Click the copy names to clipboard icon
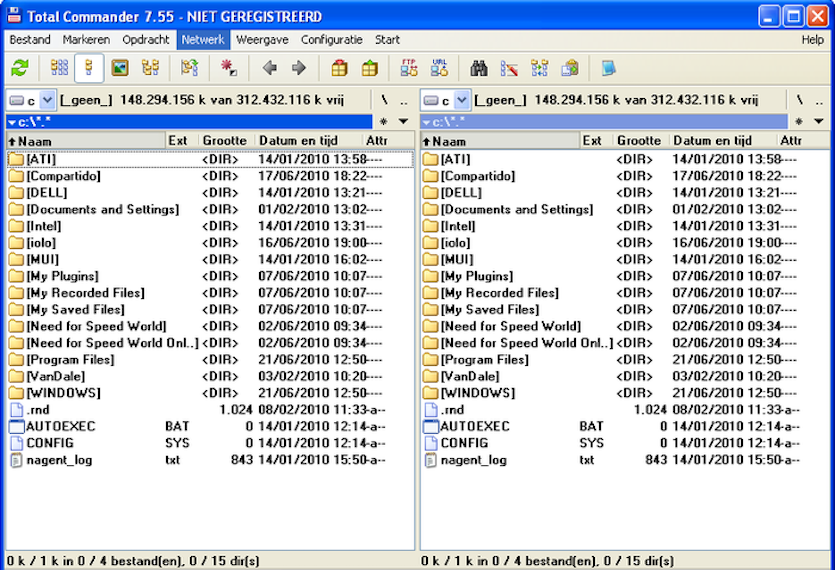Image resolution: width=835 pixels, height=570 pixels. tap(569, 68)
